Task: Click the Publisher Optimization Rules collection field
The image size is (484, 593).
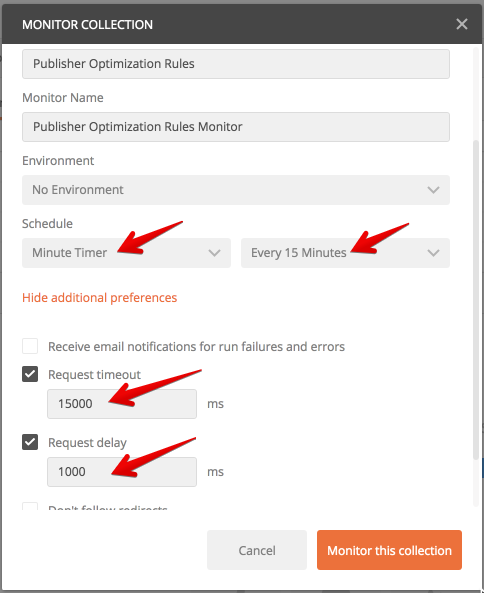Action: (236, 64)
